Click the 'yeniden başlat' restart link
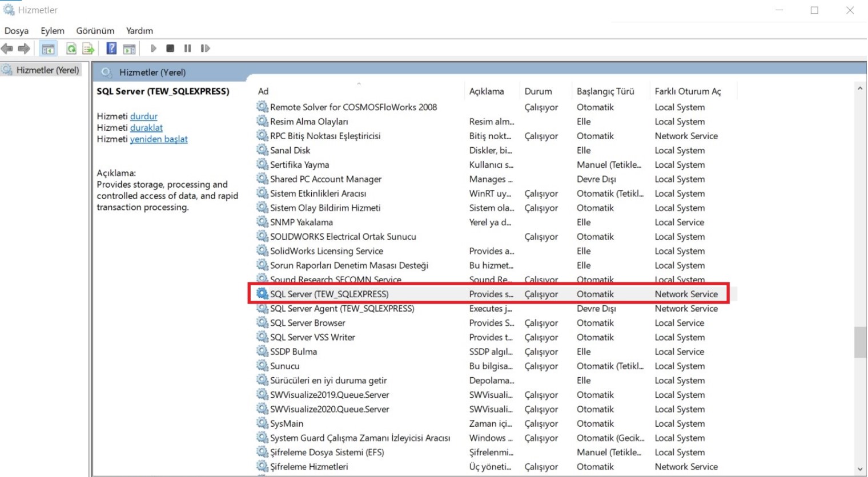This screenshot has height=477, width=868. [159, 139]
